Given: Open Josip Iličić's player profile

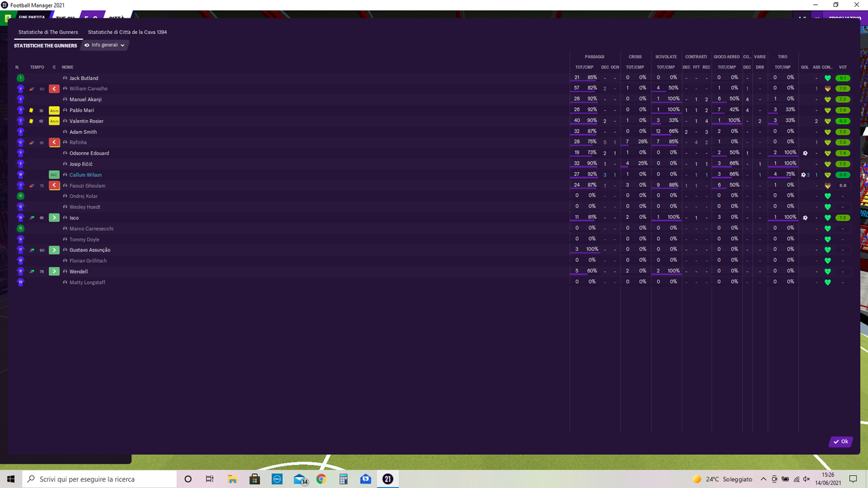Looking at the screenshot, I should point(83,164).
